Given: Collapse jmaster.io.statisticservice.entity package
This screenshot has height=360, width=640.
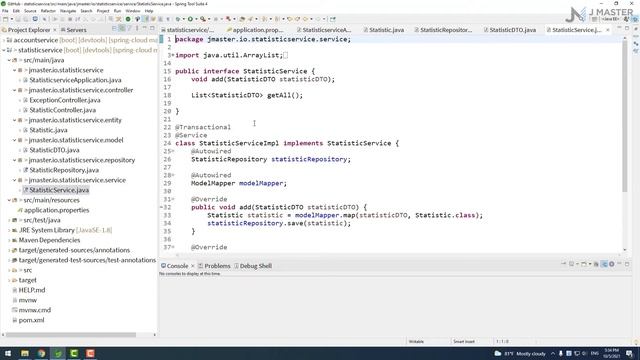Looking at the screenshot, I should (x=14, y=120).
